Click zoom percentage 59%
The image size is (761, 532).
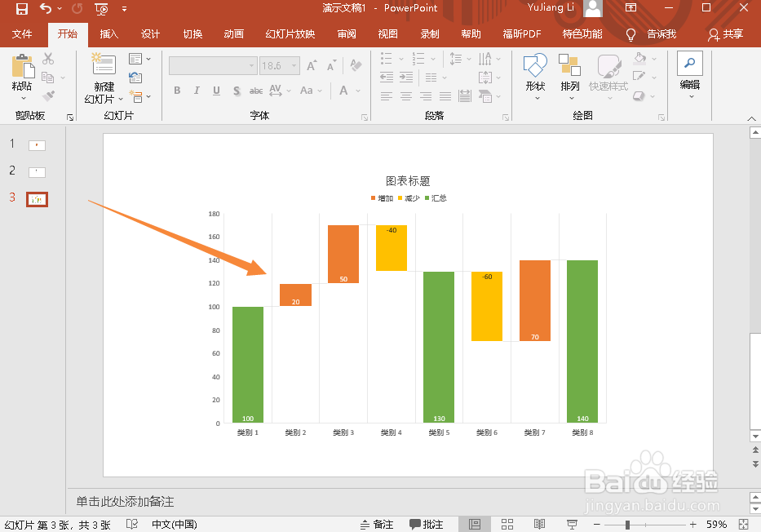click(716, 524)
